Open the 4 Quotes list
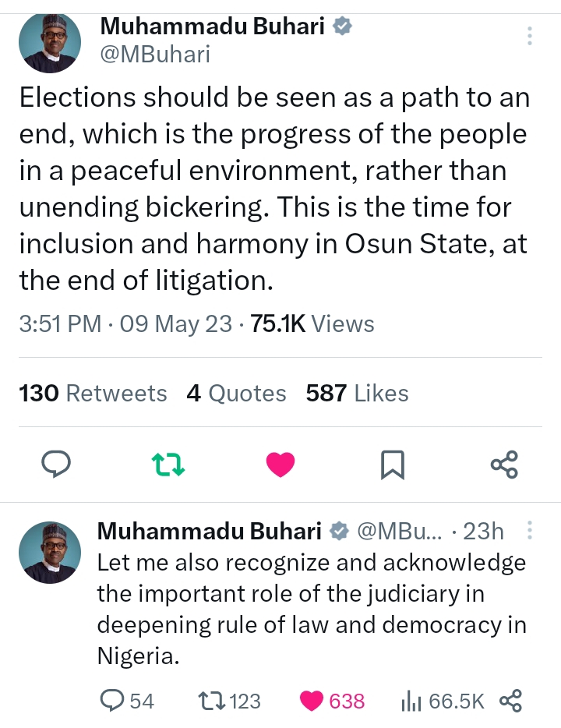Screen dimensions: 561x728 click(x=236, y=394)
